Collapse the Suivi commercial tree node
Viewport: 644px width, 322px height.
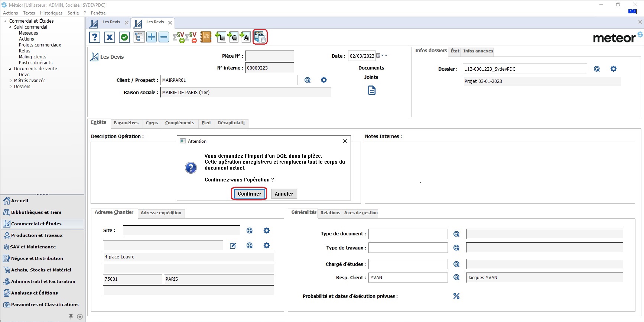[x=10, y=27]
